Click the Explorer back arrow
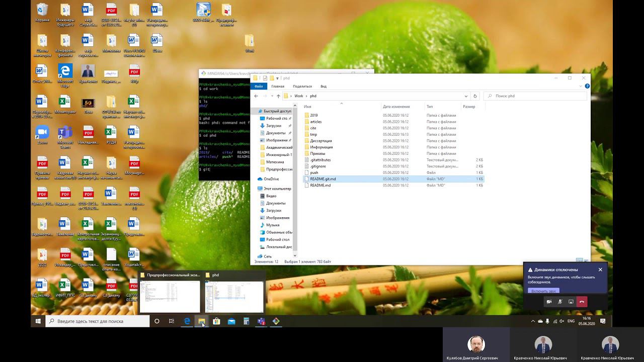 click(256, 96)
